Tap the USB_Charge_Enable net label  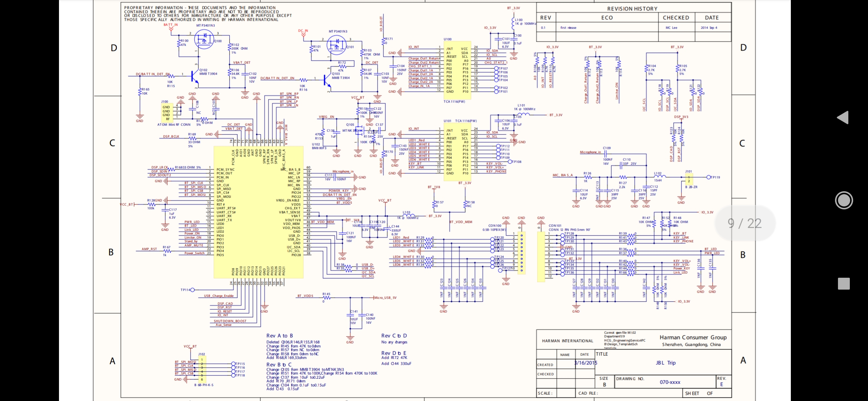pyautogui.click(x=219, y=296)
